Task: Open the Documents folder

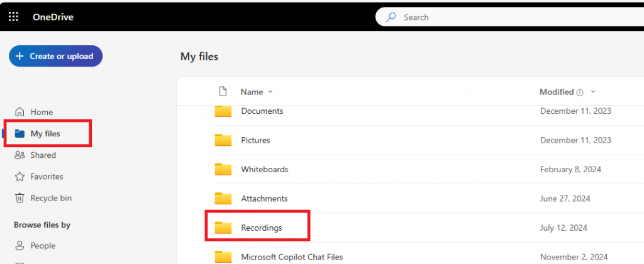Action: pyautogui.click(x=262, y=111)
